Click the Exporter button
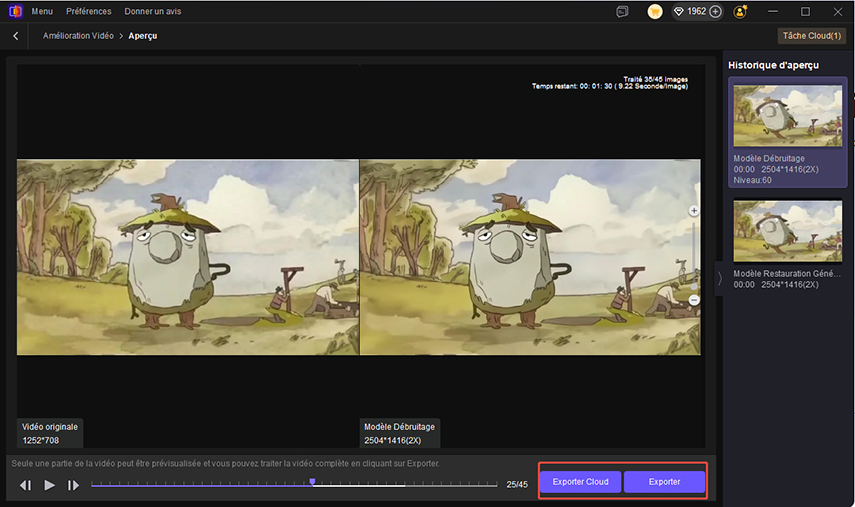The height and width of the screenshot is (507, 855). pos(664,482)
